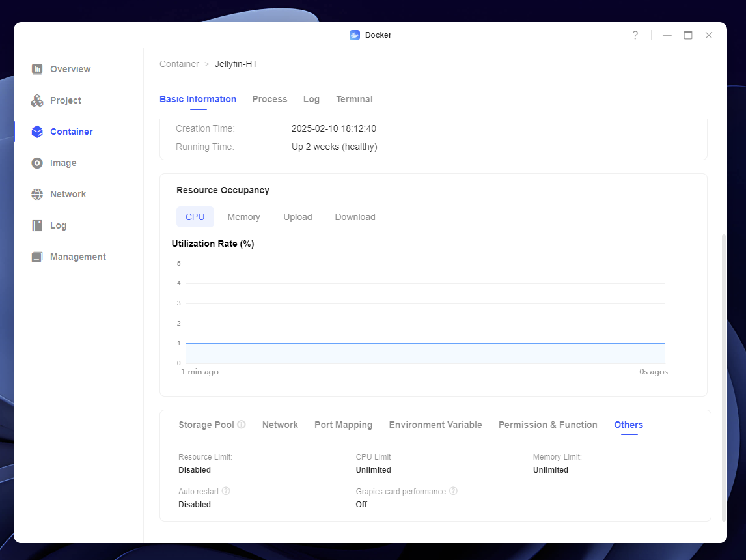The image size is (746, 560).
Task: Open the Port Mapping tab
Action: point(343,425)
